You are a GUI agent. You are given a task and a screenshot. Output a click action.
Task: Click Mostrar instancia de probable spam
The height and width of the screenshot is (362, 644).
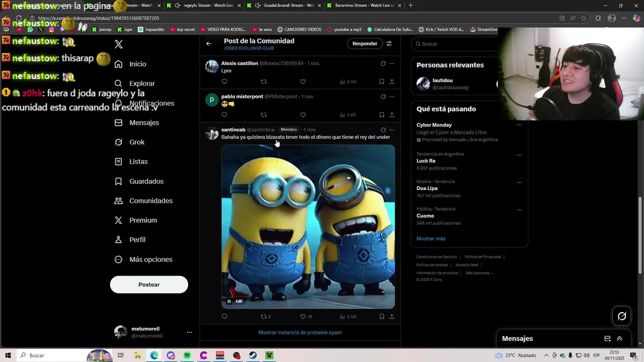click(300, 332)
